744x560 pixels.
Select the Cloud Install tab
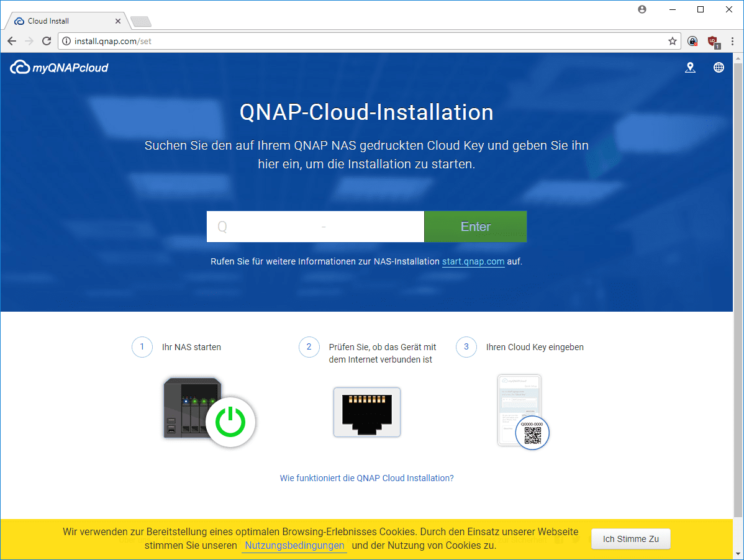pos(66,21)
